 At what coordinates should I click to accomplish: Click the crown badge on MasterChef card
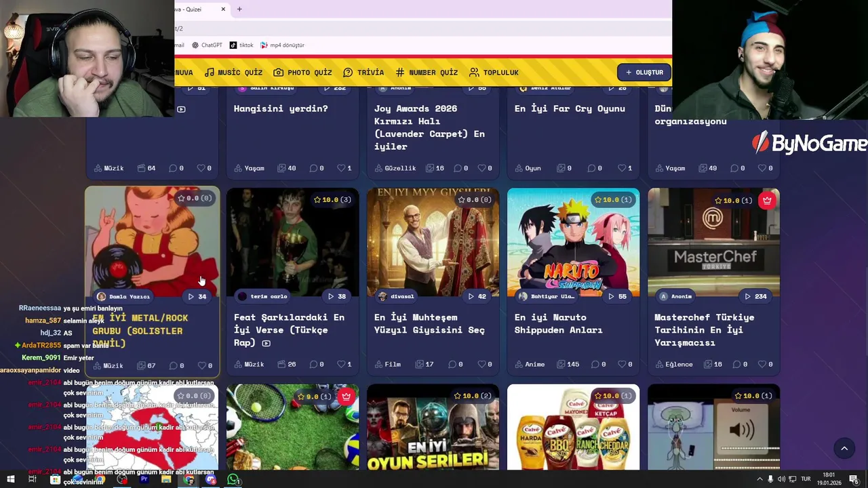coord(767,201)
